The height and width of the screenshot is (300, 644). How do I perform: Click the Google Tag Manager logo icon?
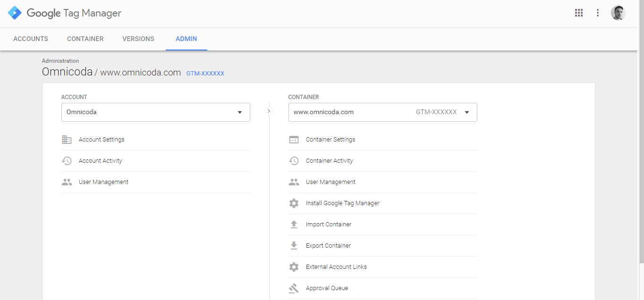click(x=15, y=13)
